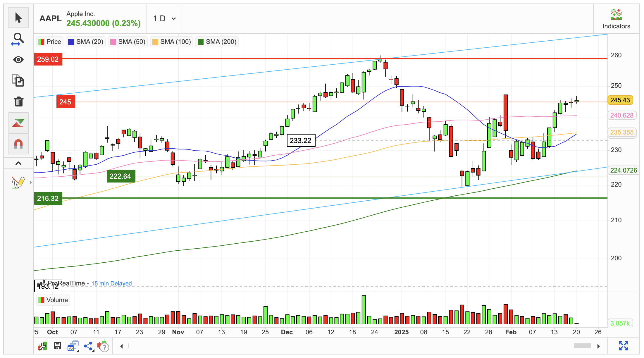Delete drawings with the trash icon
The height and width of the screenshot is (358, 644).
click(x=18, y=101)
